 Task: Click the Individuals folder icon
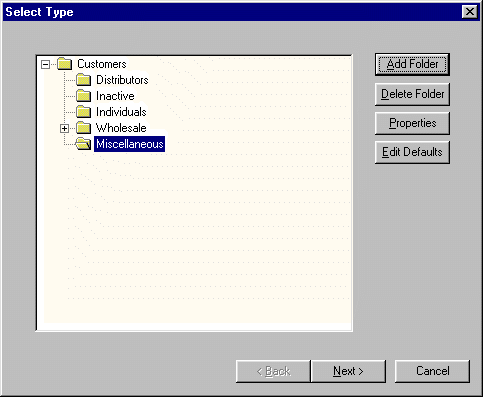tap(83, 112)
